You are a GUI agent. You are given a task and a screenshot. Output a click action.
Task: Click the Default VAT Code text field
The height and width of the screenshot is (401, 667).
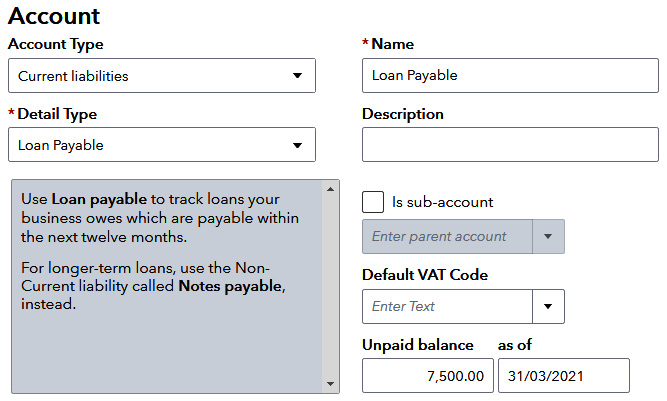coord(446,307)
